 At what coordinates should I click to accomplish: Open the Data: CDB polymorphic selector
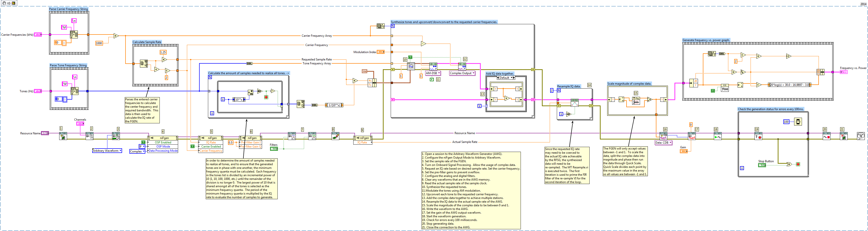663,143
